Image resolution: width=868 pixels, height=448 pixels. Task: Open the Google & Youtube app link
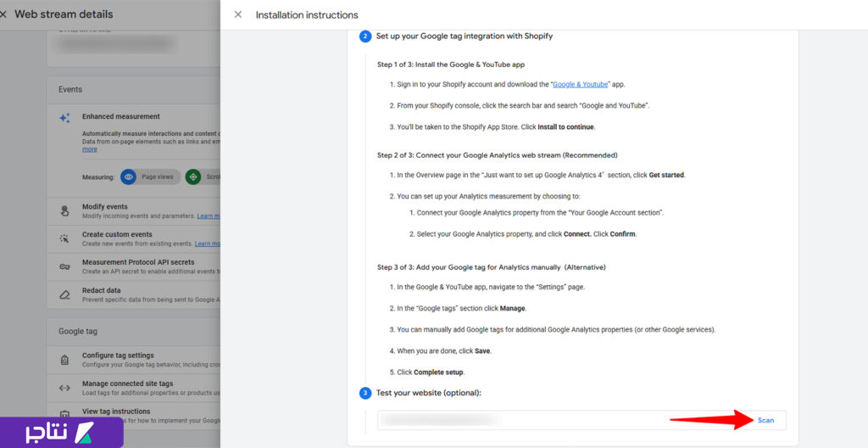581,84
